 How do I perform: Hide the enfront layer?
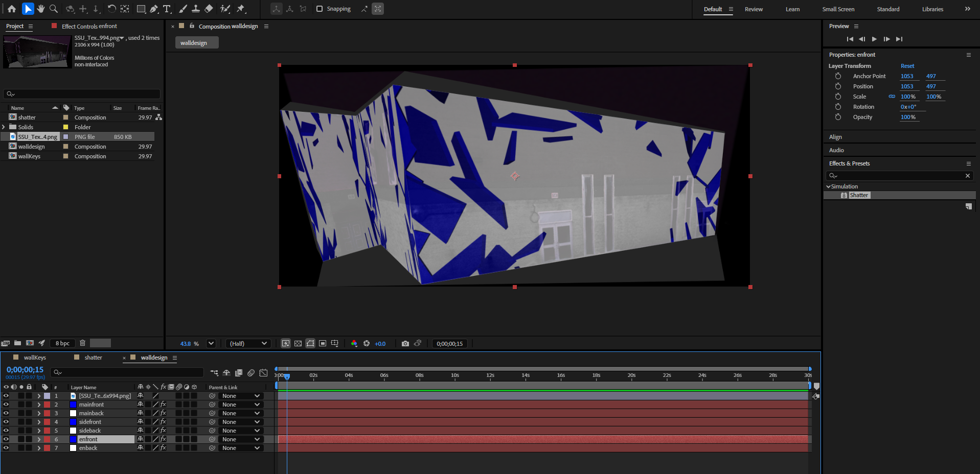coord(6,439)
